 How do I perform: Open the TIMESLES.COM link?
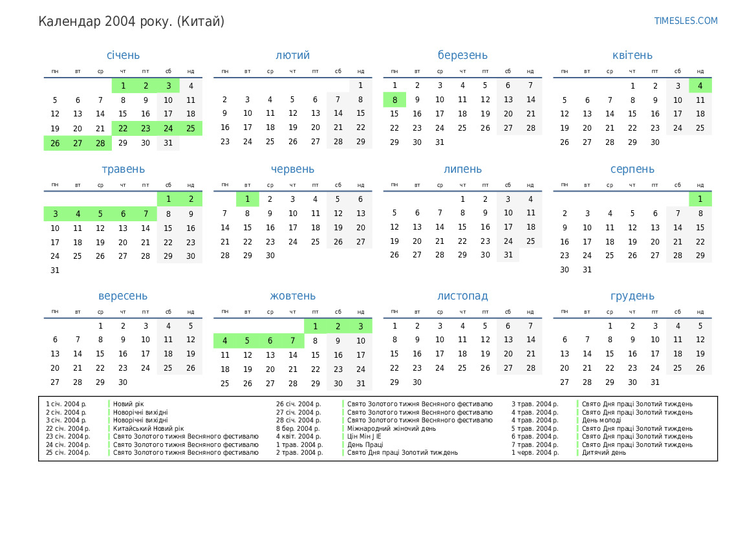(x=686, y=21)
